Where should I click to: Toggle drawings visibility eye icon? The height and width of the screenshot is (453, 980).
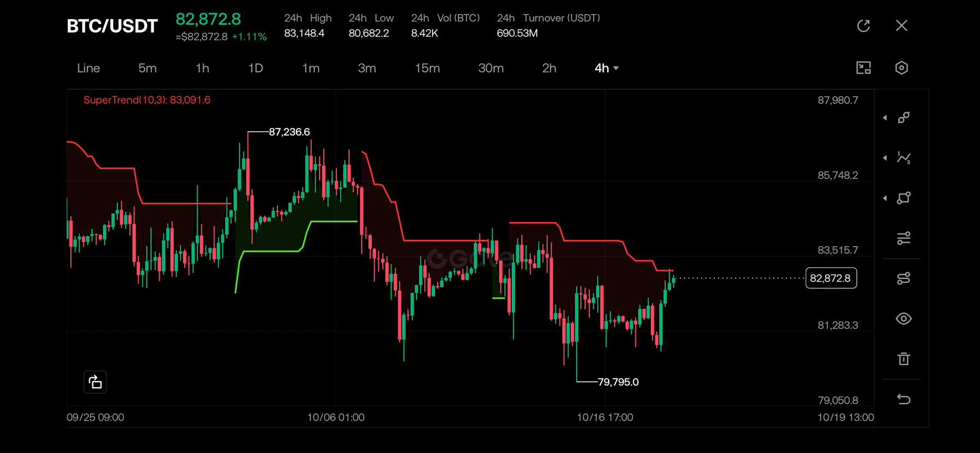pyautogui.click(x=904, y=318)
